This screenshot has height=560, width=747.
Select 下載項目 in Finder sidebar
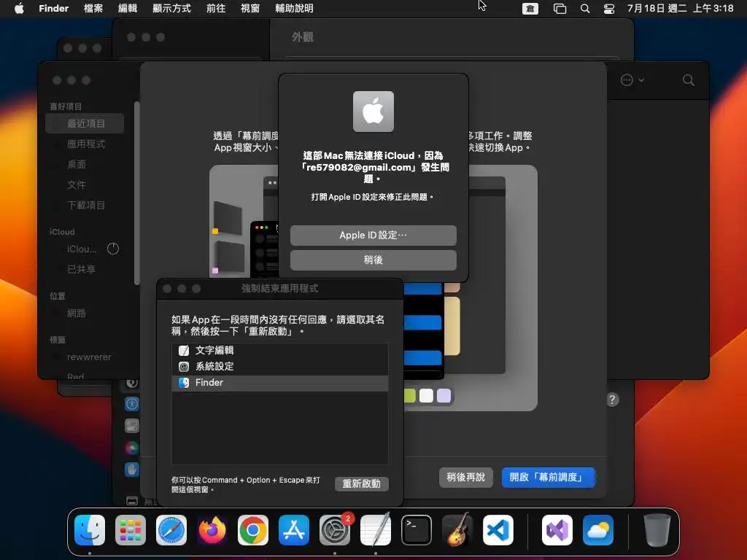pos(85,205)
